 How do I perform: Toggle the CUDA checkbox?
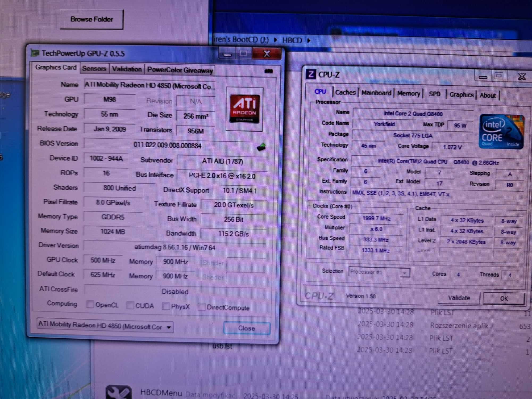point(130,305)
